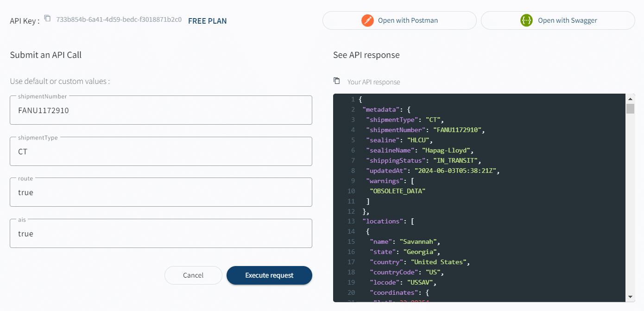Viewport: 644px width, 311px height.
Task: Click the response scrollbar up arrow
Action: pyautogui.click(x=630, y=98)
